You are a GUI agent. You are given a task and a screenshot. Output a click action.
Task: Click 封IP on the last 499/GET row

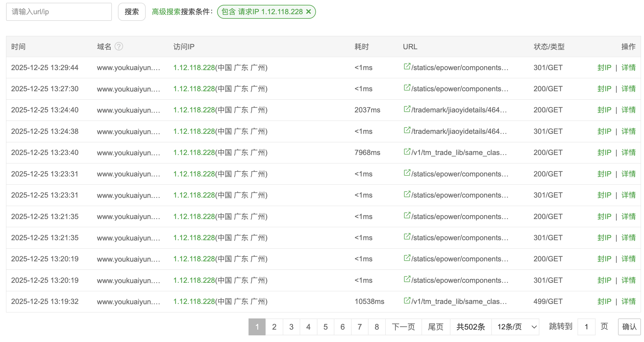point(604,301)
